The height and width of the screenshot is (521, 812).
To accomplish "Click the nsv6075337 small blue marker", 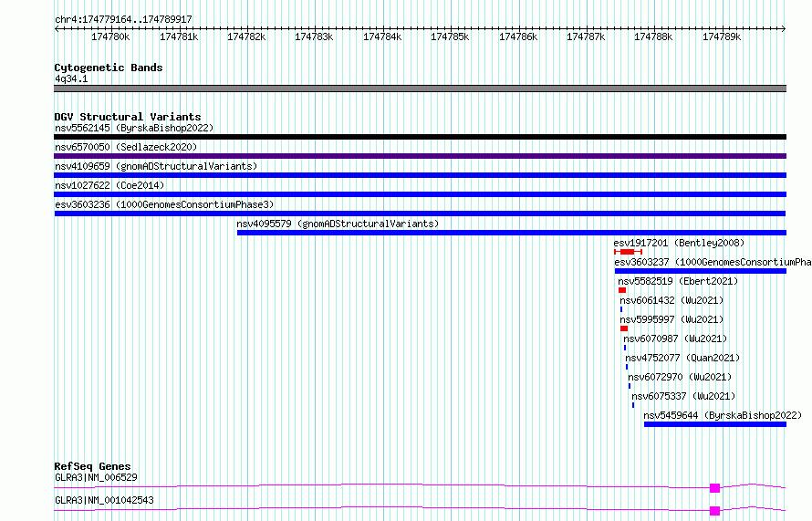I will [x=633, y=405].
